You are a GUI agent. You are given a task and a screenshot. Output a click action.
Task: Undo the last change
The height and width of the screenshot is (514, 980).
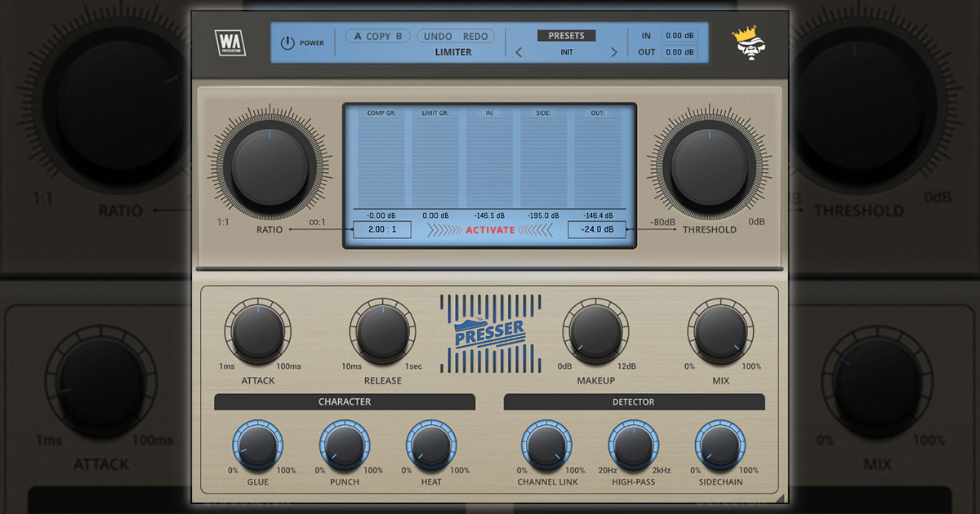pos(438,36)
